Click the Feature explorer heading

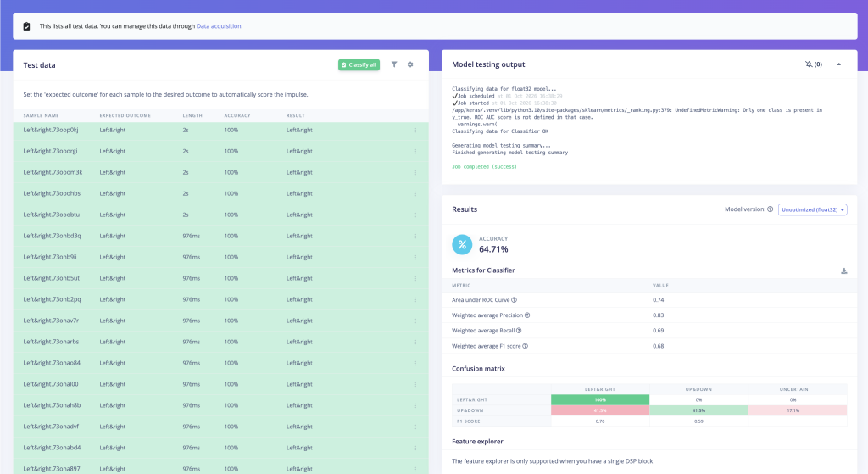point(477,442)
